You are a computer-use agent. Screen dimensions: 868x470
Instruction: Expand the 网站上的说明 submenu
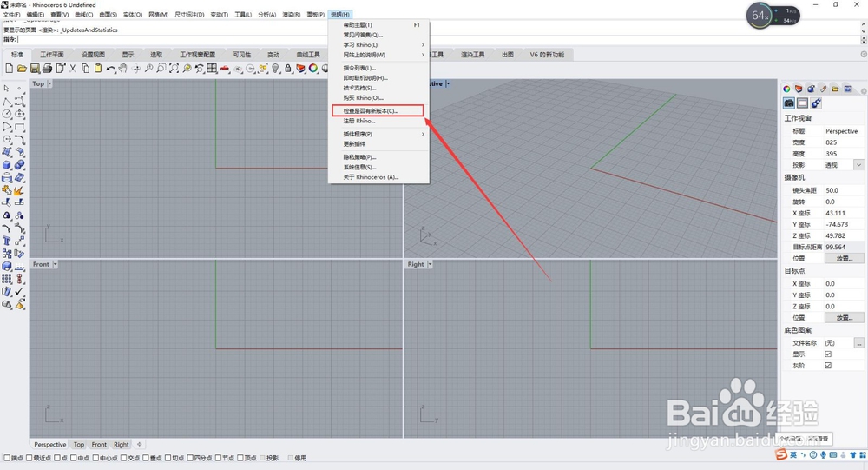point(379,55)
